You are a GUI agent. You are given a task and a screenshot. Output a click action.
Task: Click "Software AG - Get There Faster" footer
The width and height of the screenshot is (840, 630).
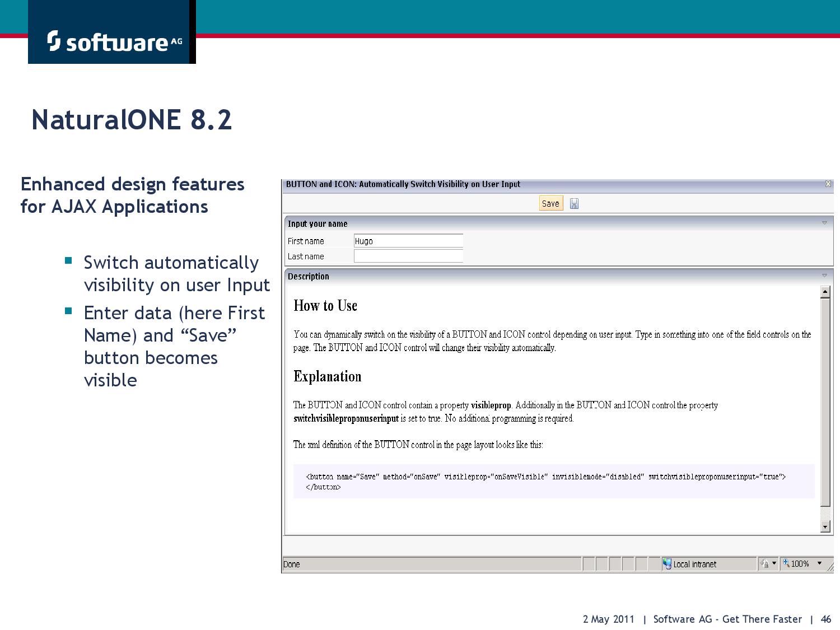[x=727, y=619]
